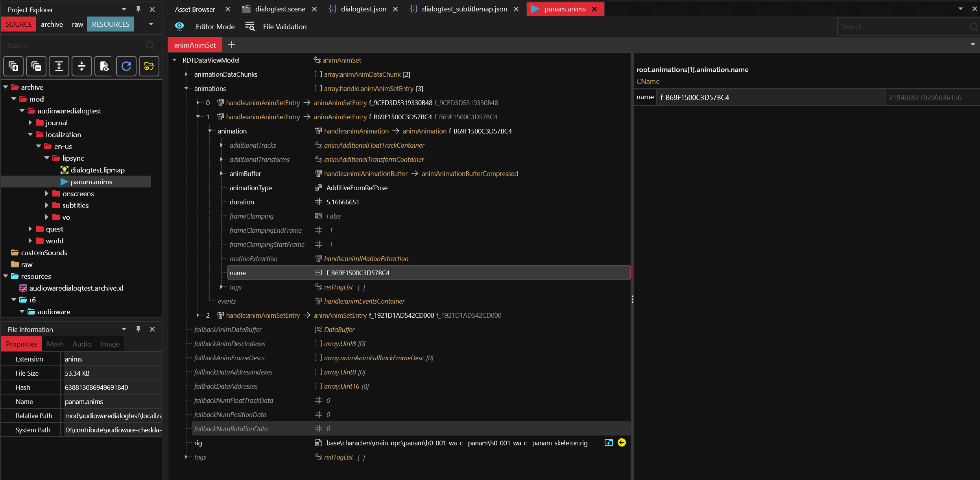Toggle the SOURCE view button

click(x=18, y=24)
